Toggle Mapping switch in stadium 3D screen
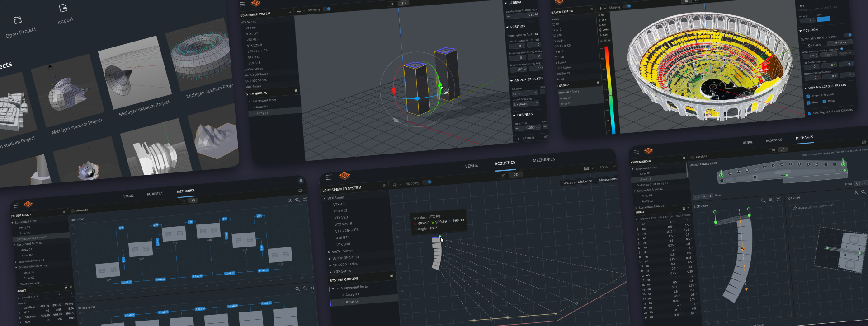The image size is (868, 326). 627,6
